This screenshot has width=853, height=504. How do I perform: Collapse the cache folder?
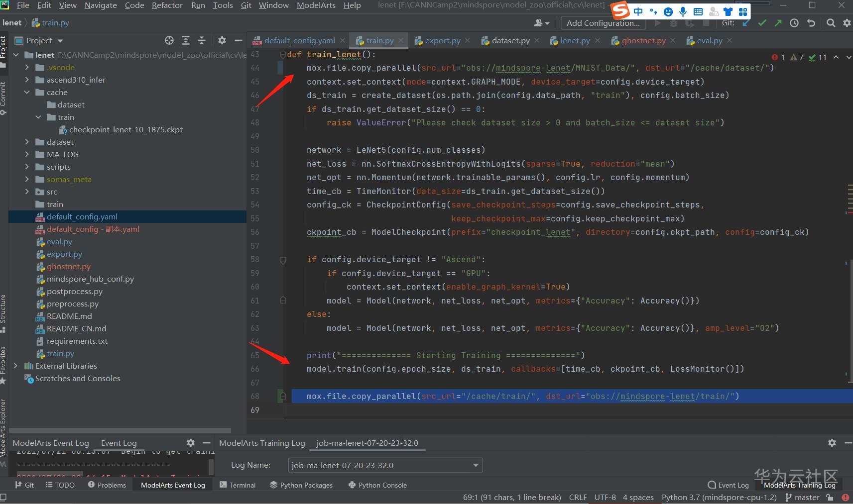[27, 92]
